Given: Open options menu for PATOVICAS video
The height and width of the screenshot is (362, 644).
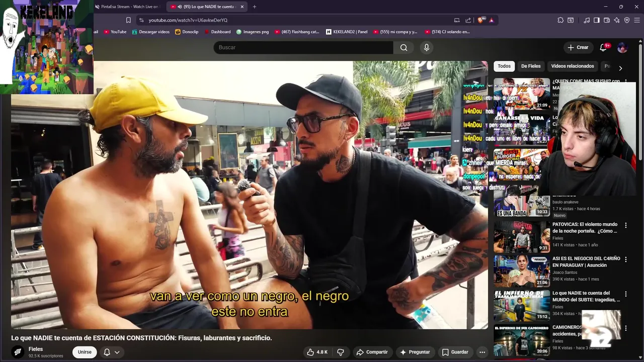Looking at the screenshot, I should (626, 225).
